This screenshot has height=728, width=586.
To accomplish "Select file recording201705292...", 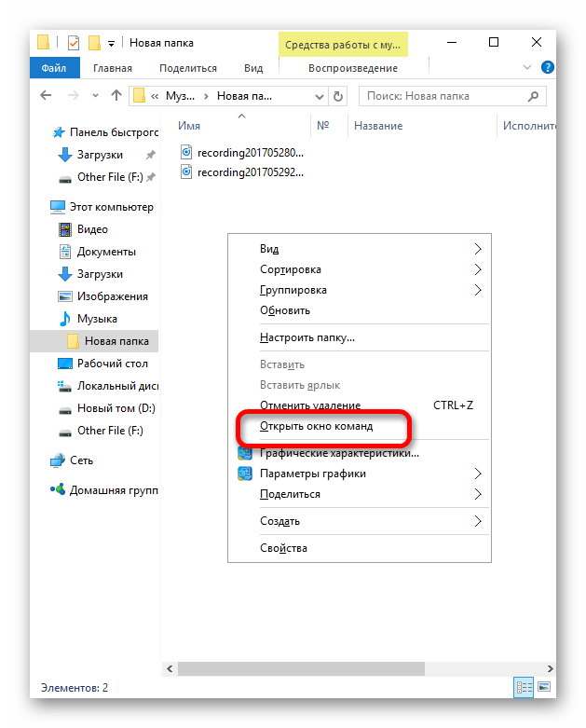I will point(241,172).
